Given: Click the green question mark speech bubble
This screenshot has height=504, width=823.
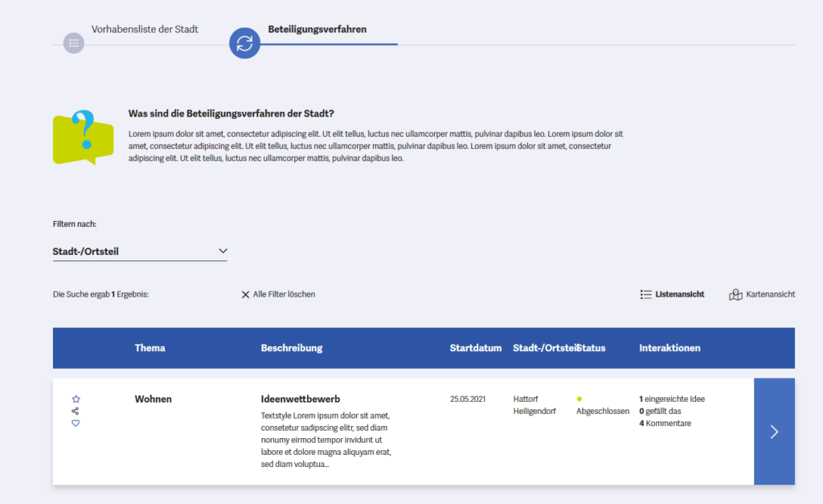Looking at the screenshot, I should [83, 137].
